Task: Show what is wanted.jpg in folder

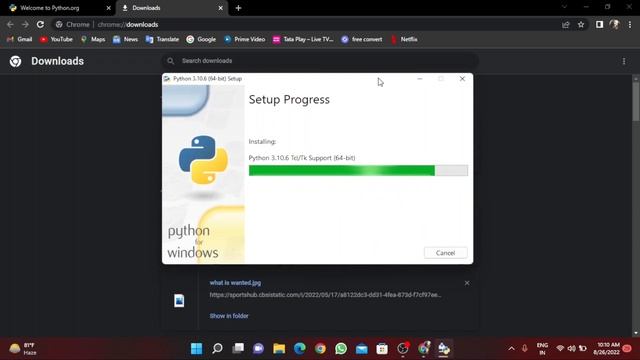Action: pyautogui.click(x=229, y=316)
